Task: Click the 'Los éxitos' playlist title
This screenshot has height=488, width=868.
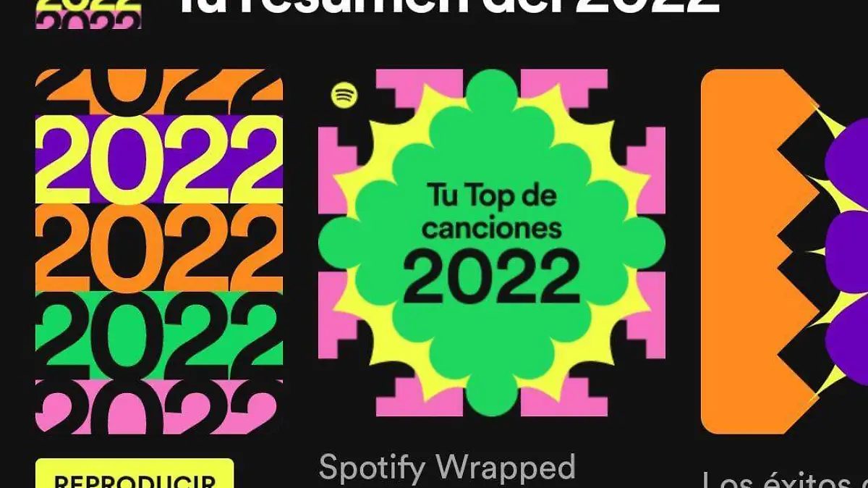Action: pos(785,479)
